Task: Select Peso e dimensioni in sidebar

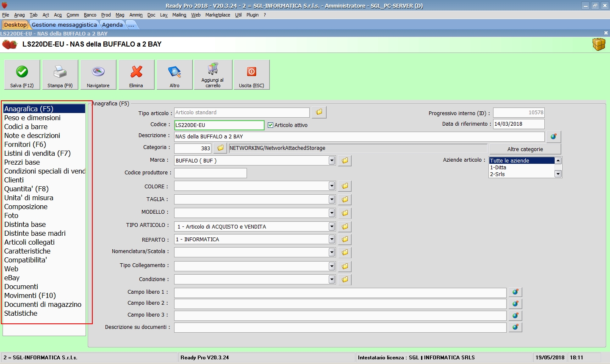Action: pyautogui.click(x=44, y=118)
